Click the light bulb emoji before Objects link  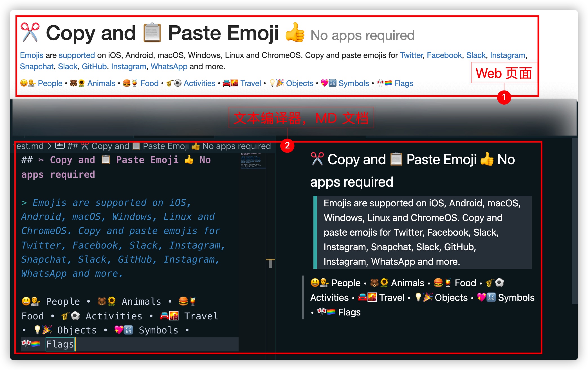(272, 83)
